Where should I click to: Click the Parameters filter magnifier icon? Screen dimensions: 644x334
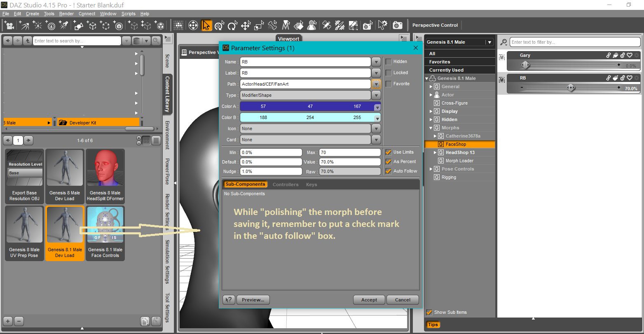tap(503, 42)
